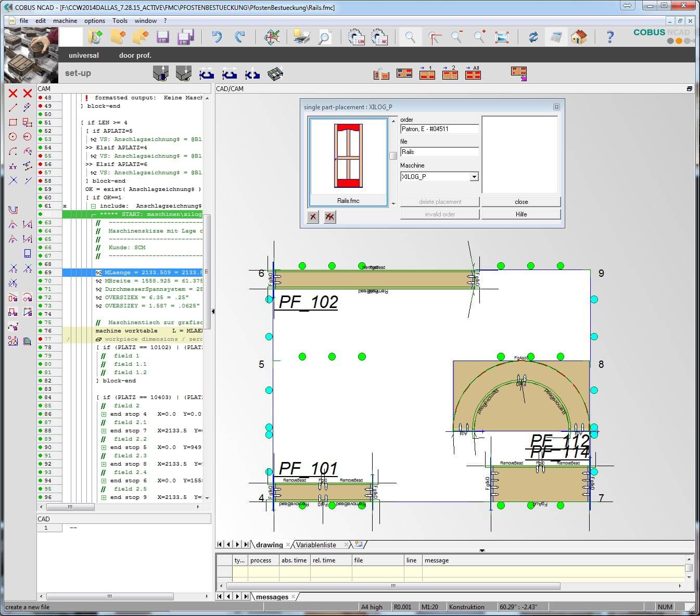
Task: Open the Maschine XILOG_P dropdown
Action: (474, 177)
